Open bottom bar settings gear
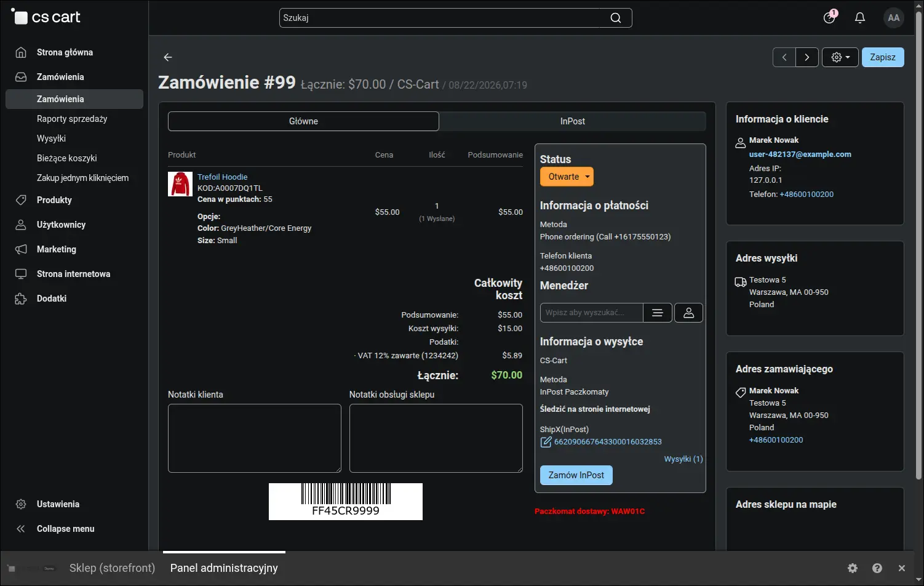This screenshot has height=586, width=924. click(x=853, y=568)
